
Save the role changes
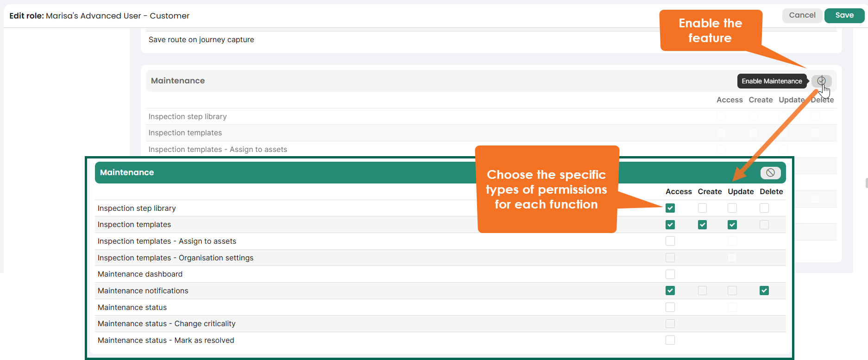click(x=844, y=15)
